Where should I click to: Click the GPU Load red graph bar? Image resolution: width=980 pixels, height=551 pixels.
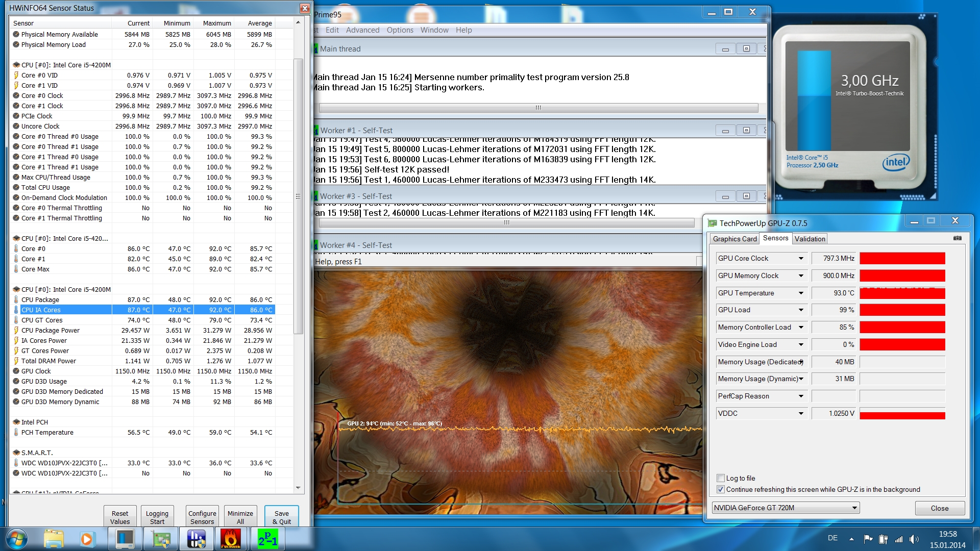coord(902,310)
